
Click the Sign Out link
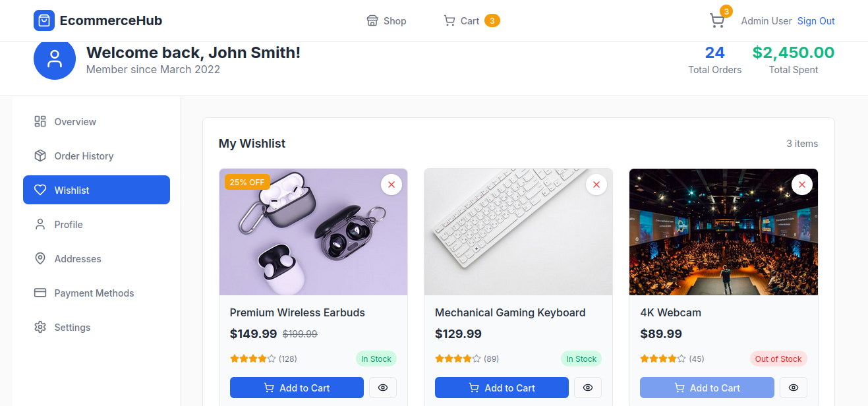pyautogui.click(x=816, y=21)
